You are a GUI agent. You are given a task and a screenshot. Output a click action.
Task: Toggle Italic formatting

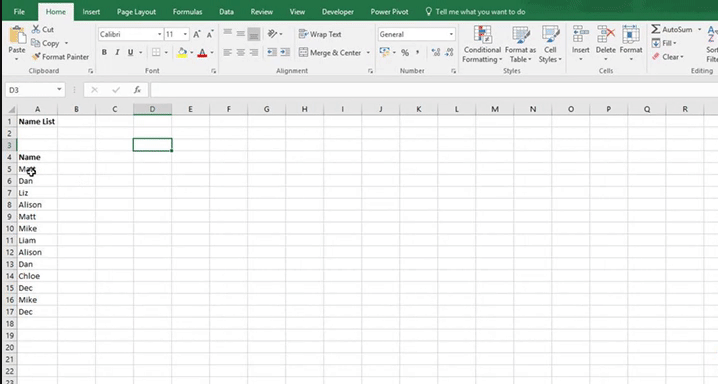(117, 53)
